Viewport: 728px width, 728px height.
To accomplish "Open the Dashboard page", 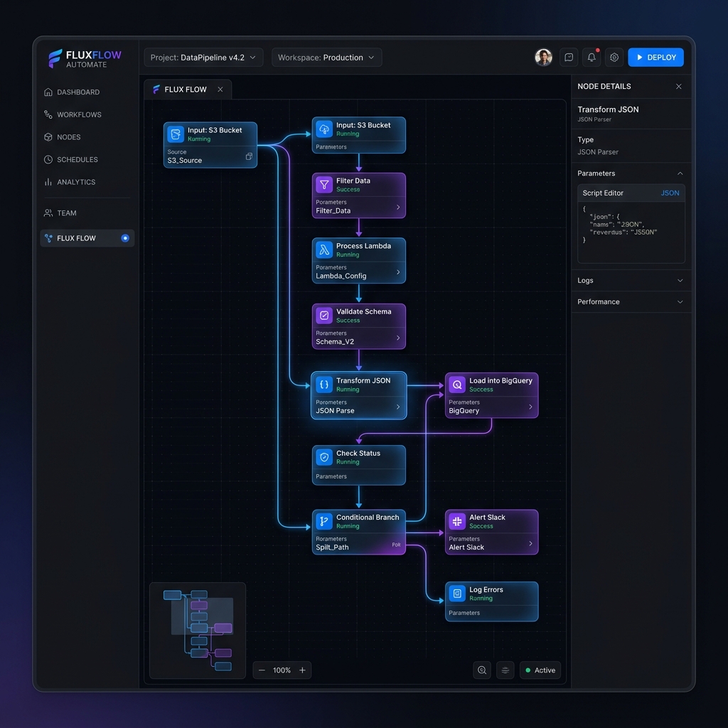I will point(78,92).
